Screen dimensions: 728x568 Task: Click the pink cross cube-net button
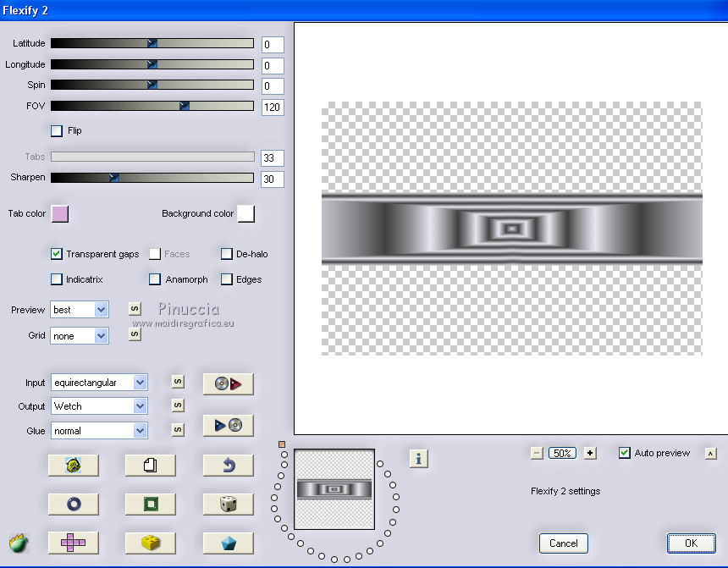tap(74, 543)
